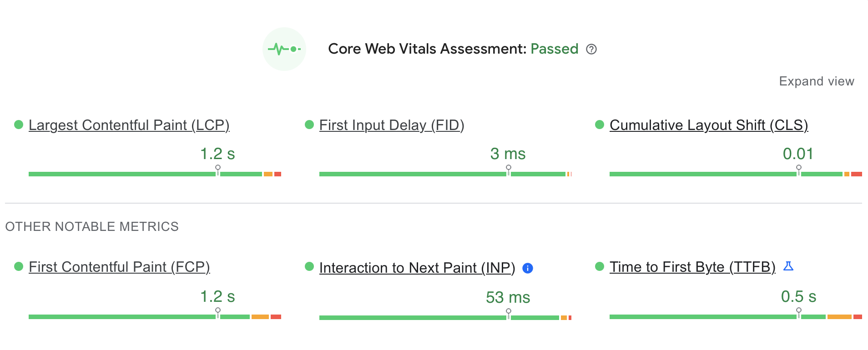
Task: Click the info icon next to INP
Action: 527,268
